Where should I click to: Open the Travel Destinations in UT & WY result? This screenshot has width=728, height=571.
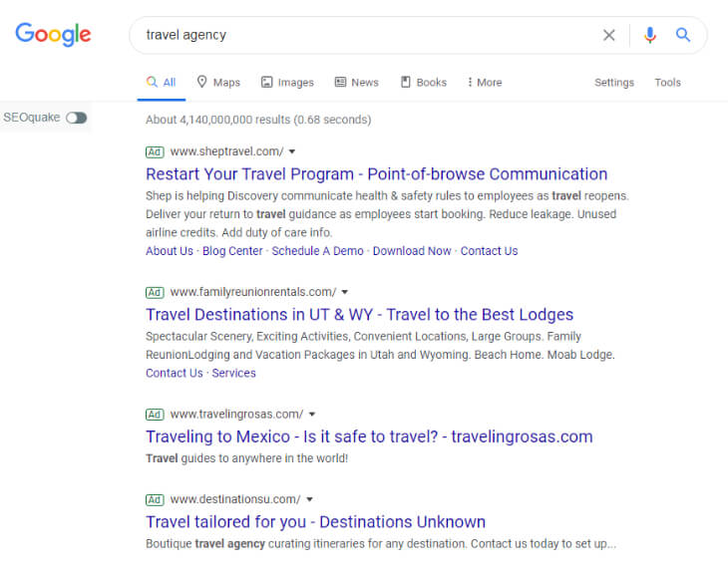tap(359, 315)
